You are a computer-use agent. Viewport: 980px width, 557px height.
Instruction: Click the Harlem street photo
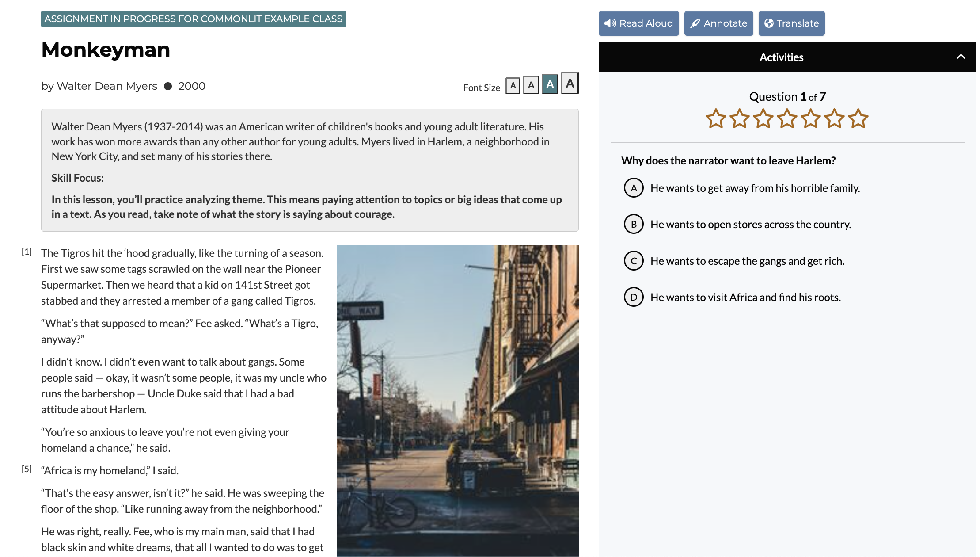pyautogui.click(x=458, y=400)
